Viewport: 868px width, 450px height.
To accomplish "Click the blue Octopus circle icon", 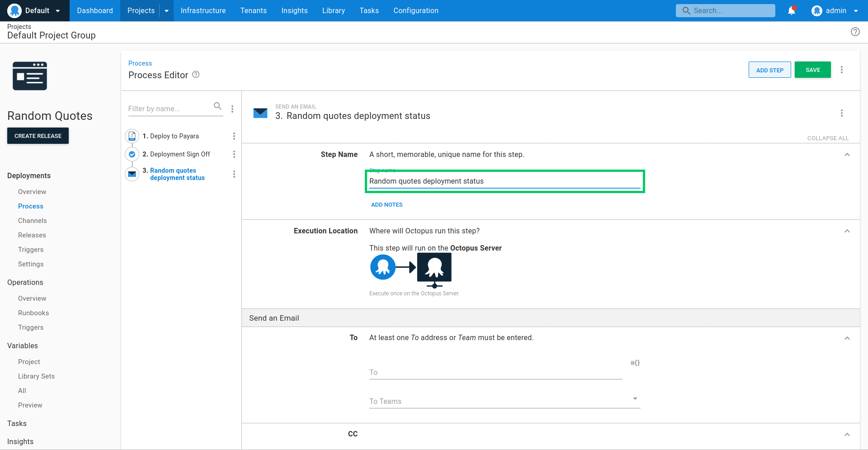I will (383, 267).
